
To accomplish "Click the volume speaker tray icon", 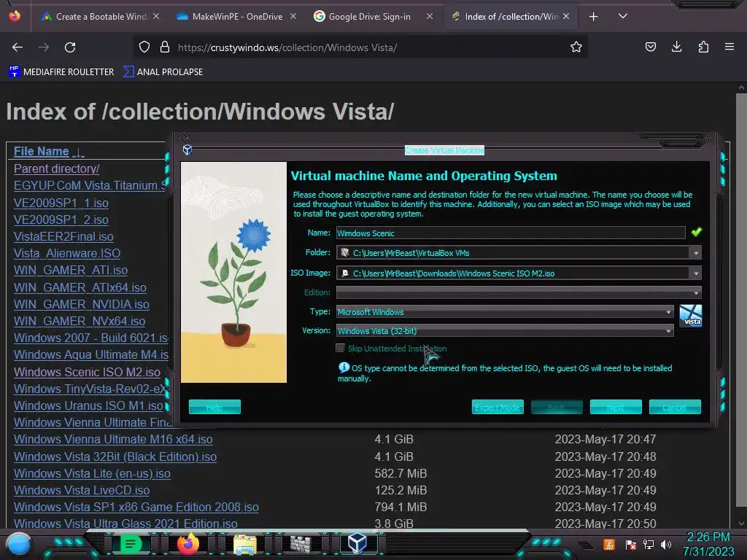I will point(665,544).
